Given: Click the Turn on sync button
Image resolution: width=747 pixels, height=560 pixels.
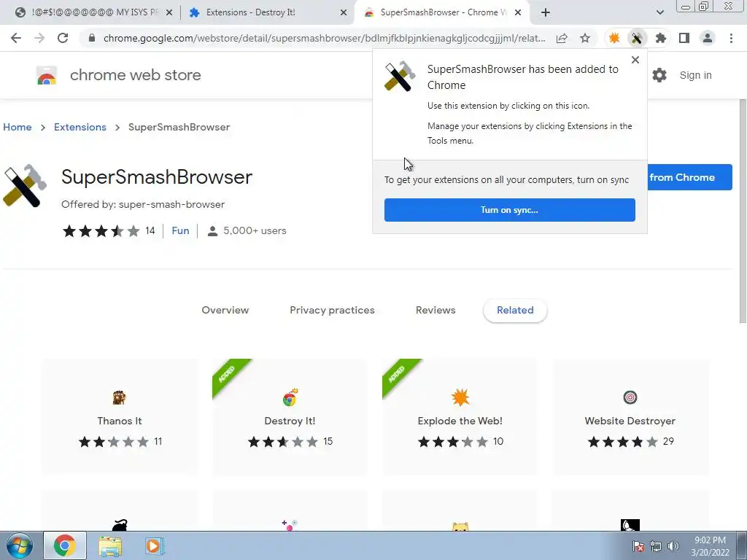Looking at the screenshot, I should pos(510,210).
